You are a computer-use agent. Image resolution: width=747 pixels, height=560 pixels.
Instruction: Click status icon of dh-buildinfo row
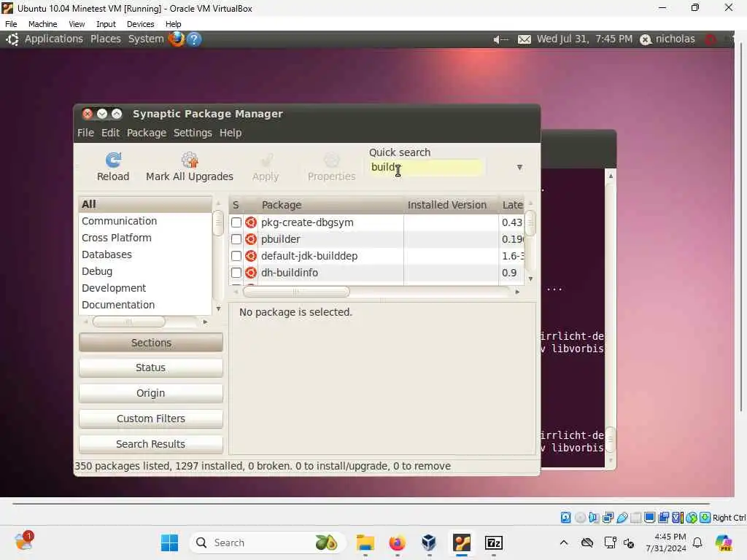(251, 273)
